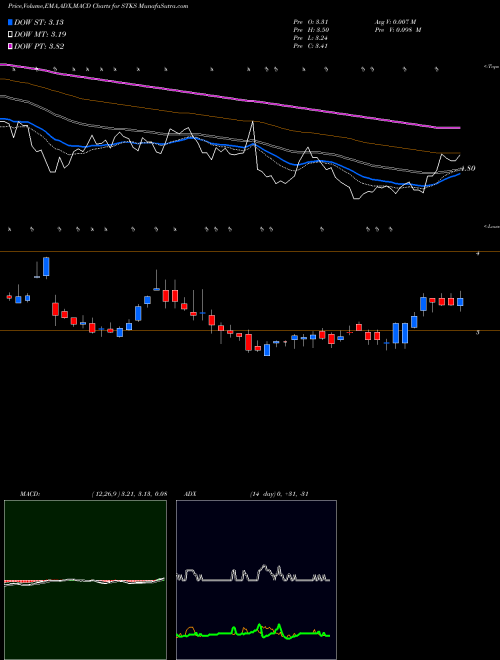Click the 'Pre O: 3.31' value
The width and height of the screenshot is (500, 660).
pos(311,22)
